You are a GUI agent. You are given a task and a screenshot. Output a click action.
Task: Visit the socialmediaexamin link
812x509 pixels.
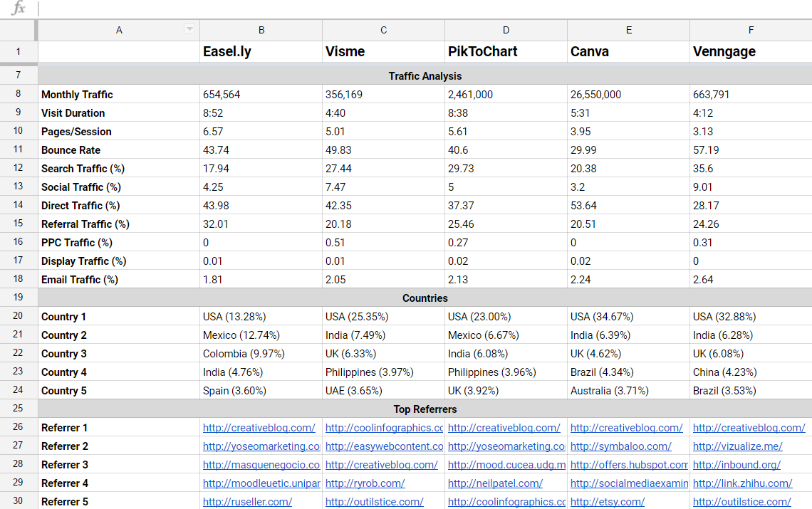pos(629,483)
